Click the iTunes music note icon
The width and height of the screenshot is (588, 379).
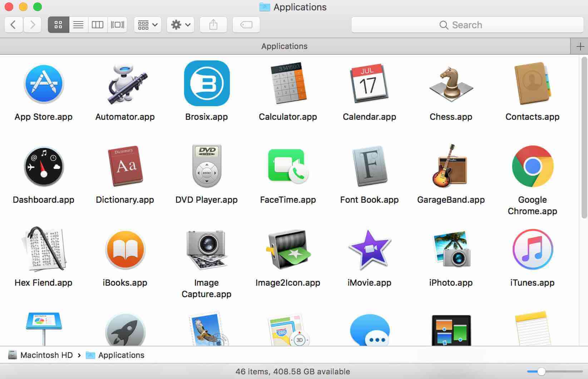(x=533, y=249)
